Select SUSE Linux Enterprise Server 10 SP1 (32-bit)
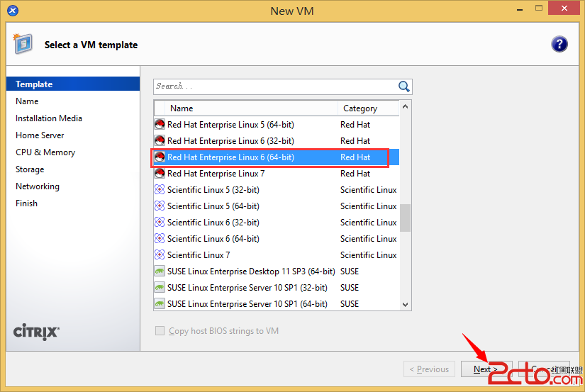 (277, 288)
